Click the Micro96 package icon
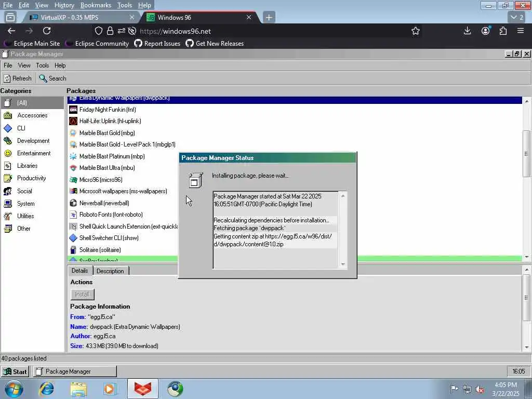The width and height of the screenshot is (532, 399). point(73,180)
